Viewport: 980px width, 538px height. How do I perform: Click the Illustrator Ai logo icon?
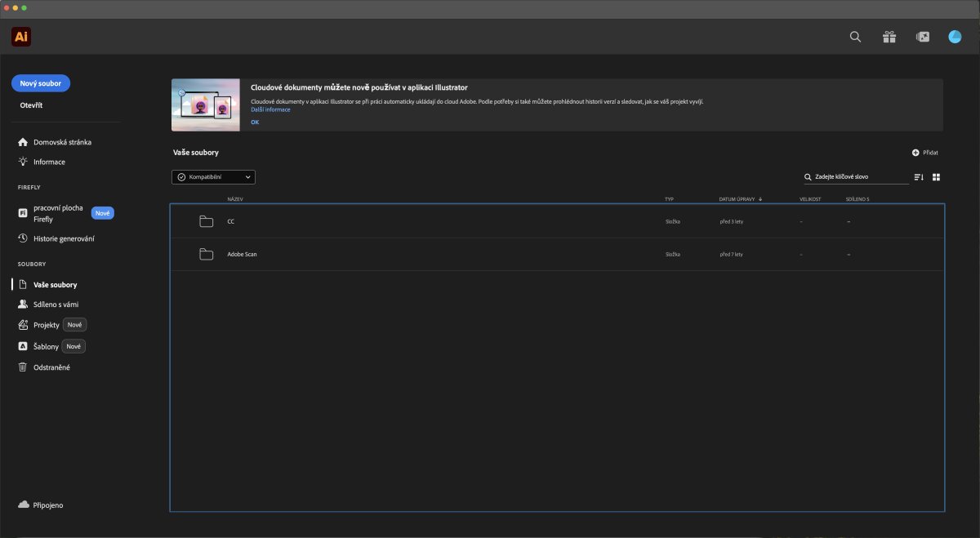coord(21,37)
